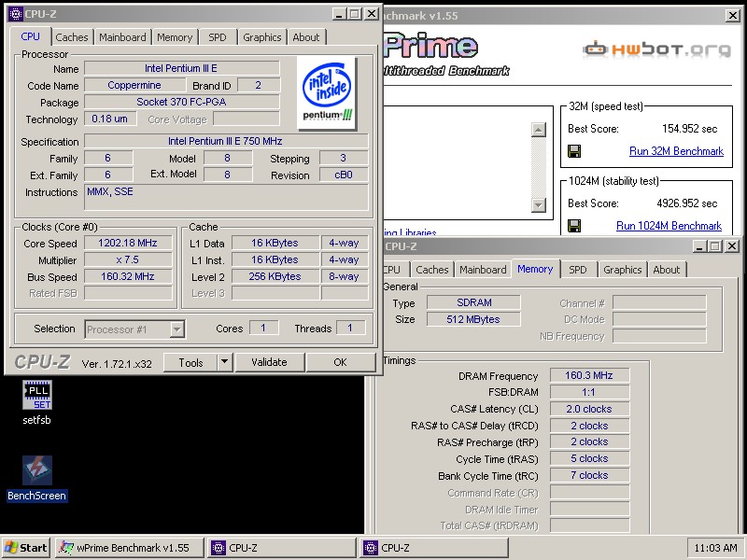Click the Validate button
This screenshot has height=560, width=747.
269,362
